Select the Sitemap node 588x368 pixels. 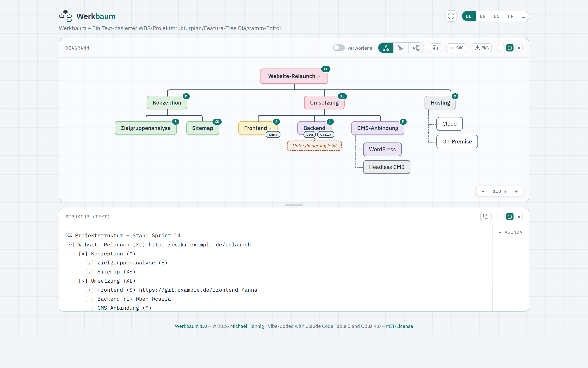[x=202, y=128]
